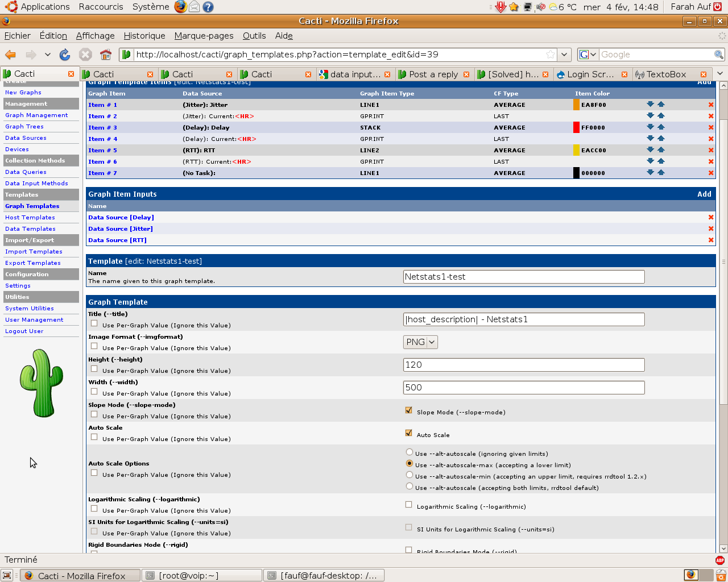The image size is (728, 582).
Task: Click the EA8F00 orange color swatch
Action: 576,105
